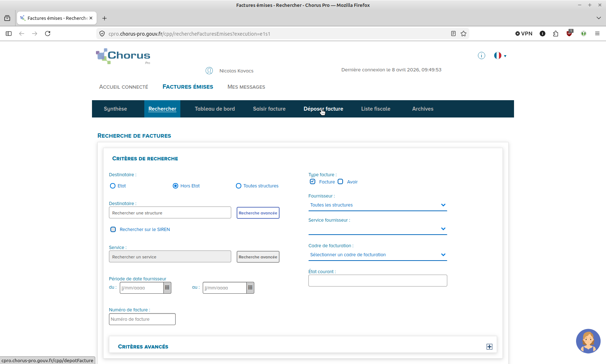
Task: Click the Nicolas Kovacs user name
Action: click(237, 71)
